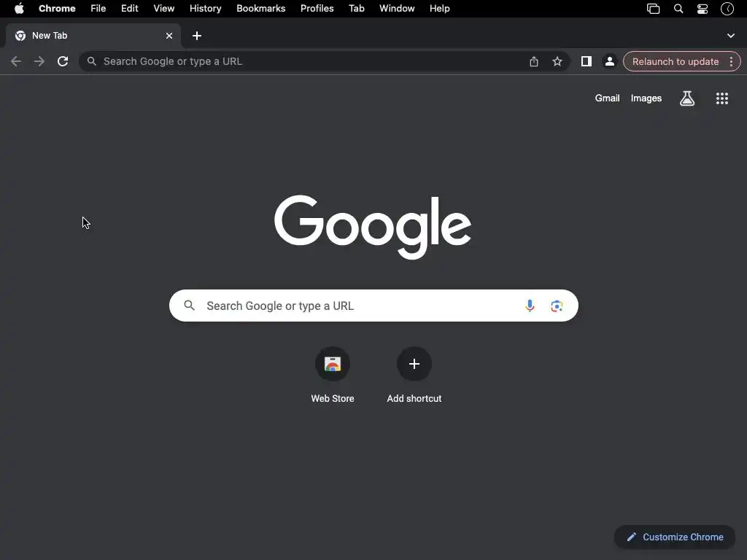This screenshot has width=747, height=560.
Task: Open the profile avatar icon
Action: click(609, 61)
